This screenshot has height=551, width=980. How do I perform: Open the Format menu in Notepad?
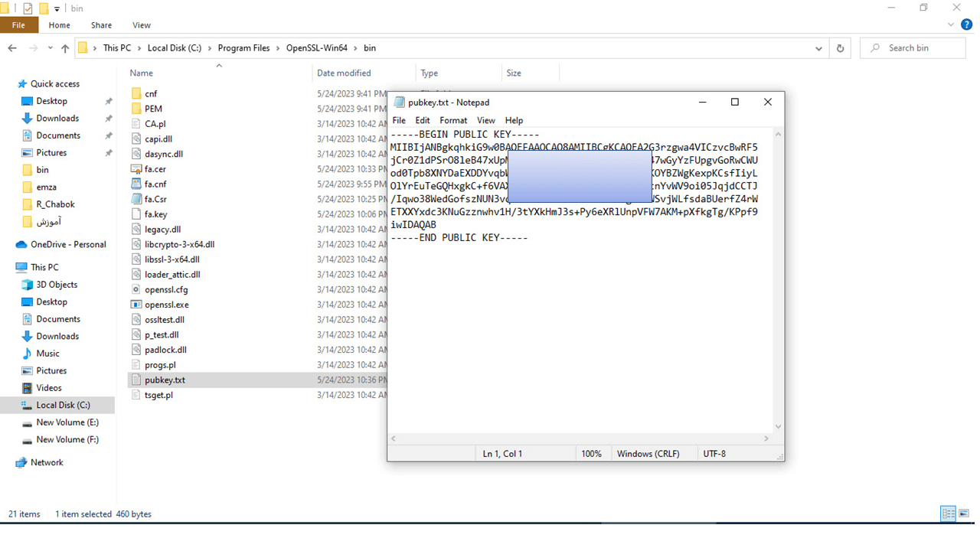pyautogui.click(x=452, y=120)
